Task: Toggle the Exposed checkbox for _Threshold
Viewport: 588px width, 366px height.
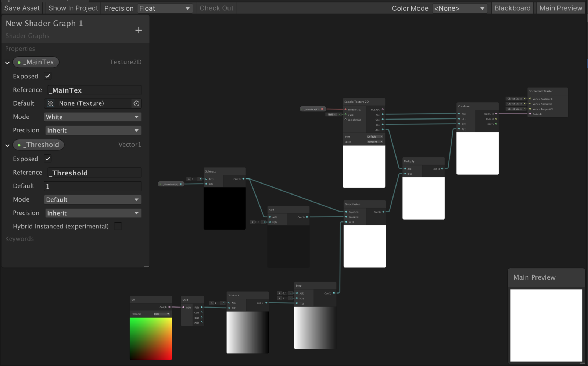Action: (x=47, y=159)
